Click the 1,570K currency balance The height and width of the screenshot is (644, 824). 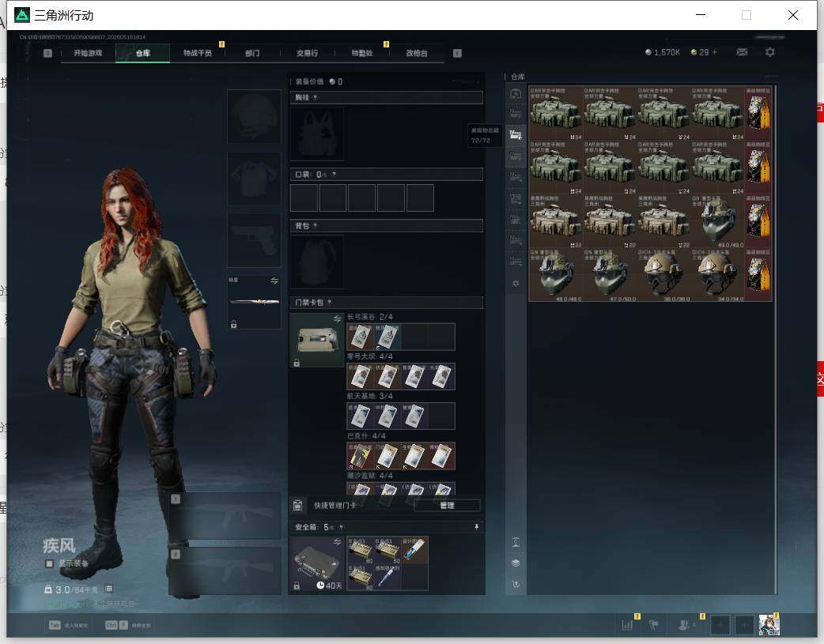(x=663, y=52)
